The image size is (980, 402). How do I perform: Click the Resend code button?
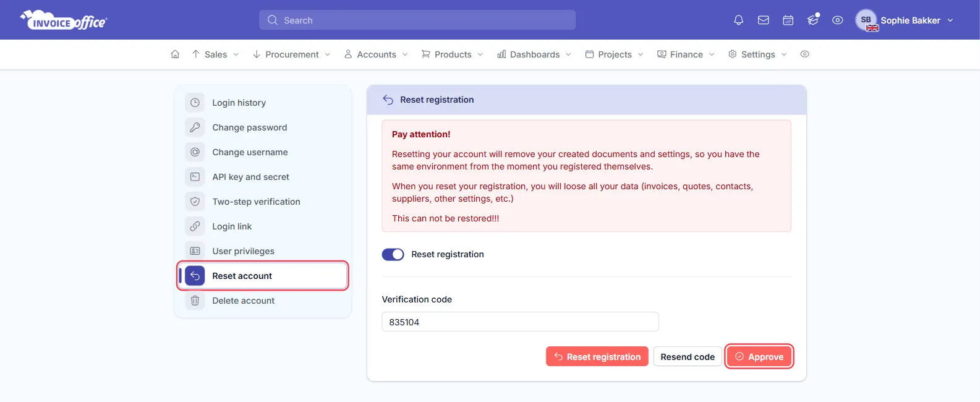688,356
